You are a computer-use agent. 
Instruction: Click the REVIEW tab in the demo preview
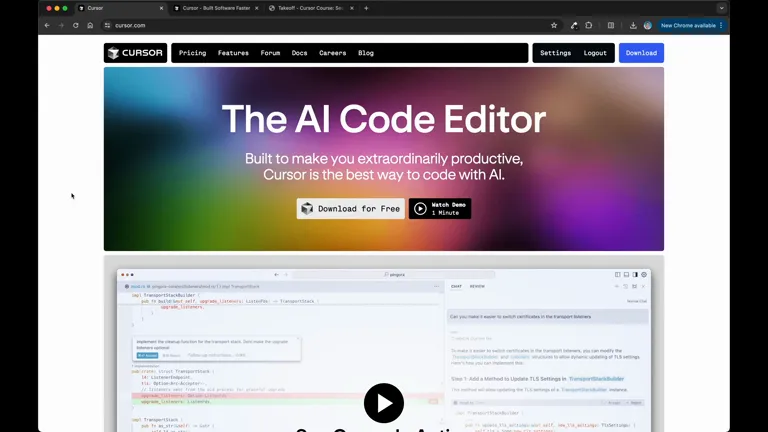click(x=477, y=287)
